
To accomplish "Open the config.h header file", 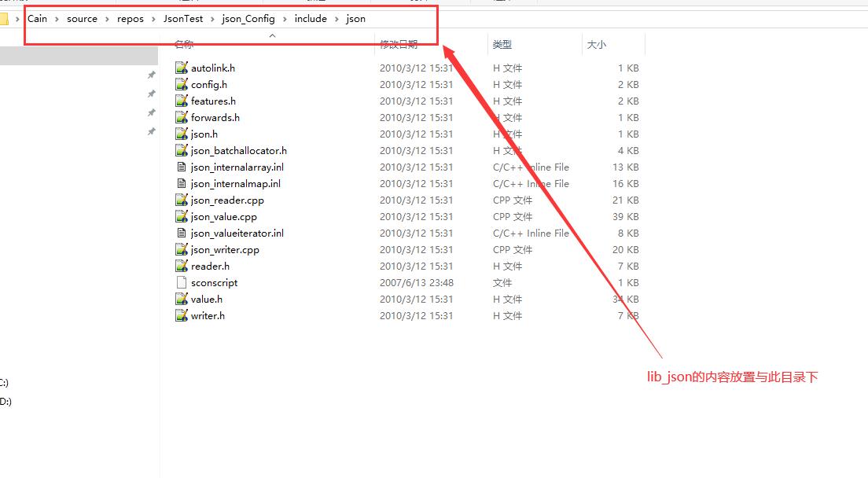I will click(207, 84).
